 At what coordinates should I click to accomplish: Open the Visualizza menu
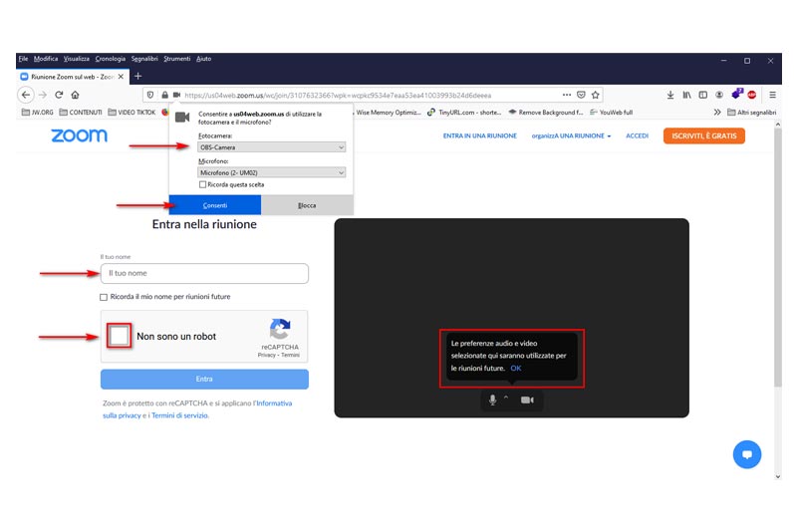[x=77, y=59]
